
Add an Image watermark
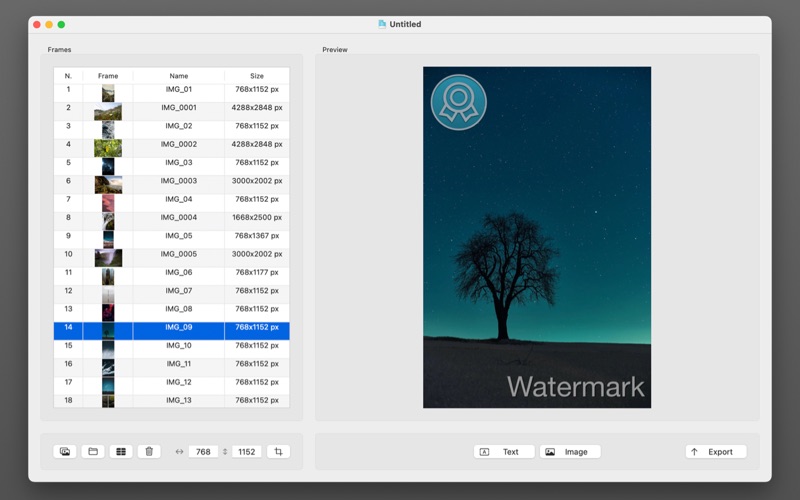tap(570, 452)
